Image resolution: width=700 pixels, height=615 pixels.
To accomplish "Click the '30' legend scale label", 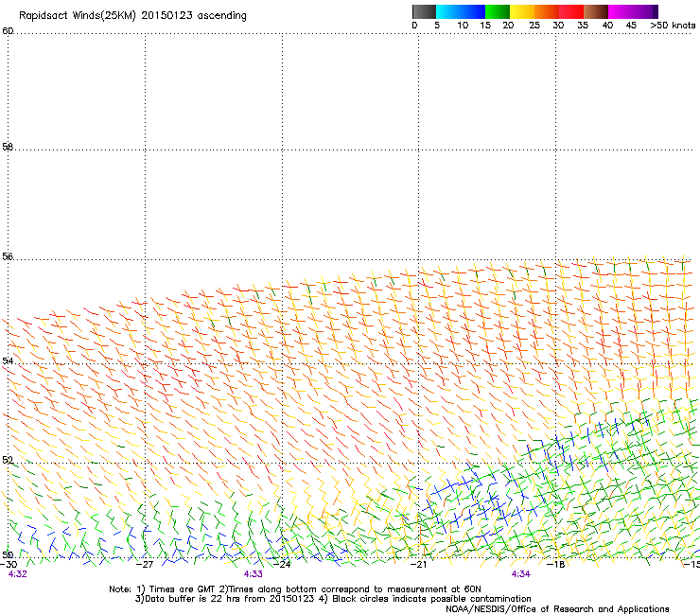I will [558, 26].
